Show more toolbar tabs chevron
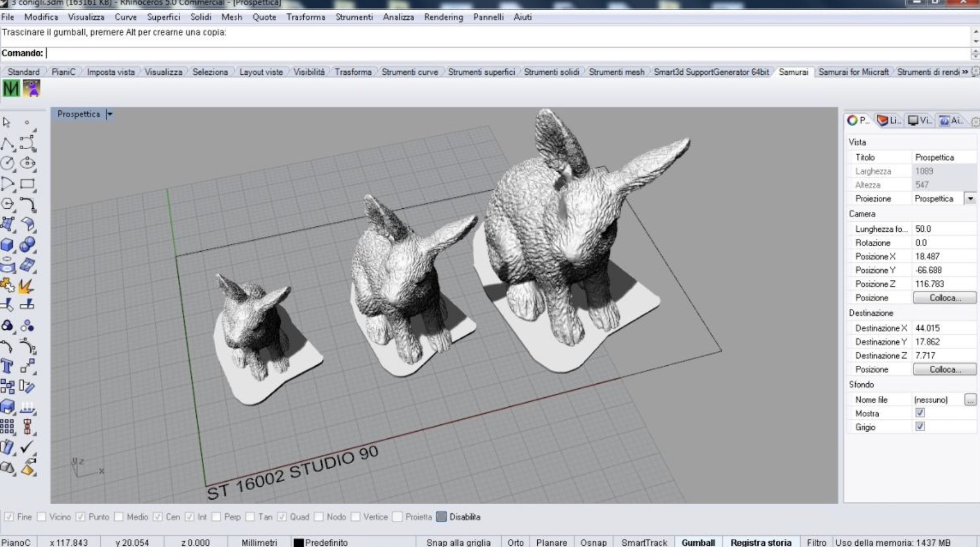The height and width of the screenshot is (547, 980). [x=965, y=72]
